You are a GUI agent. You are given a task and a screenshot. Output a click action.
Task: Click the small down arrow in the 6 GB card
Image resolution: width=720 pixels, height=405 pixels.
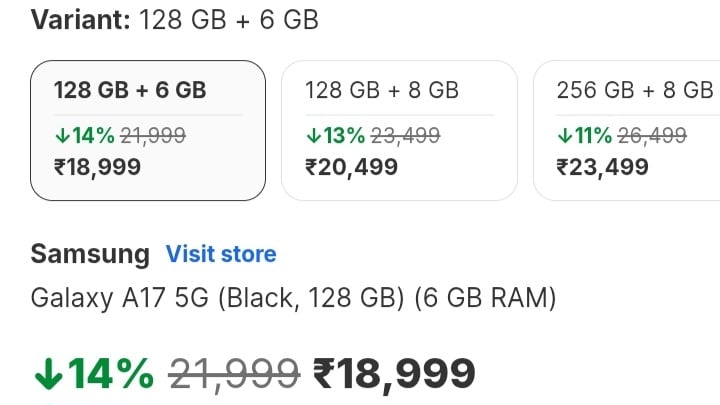(x=60, y=135)
